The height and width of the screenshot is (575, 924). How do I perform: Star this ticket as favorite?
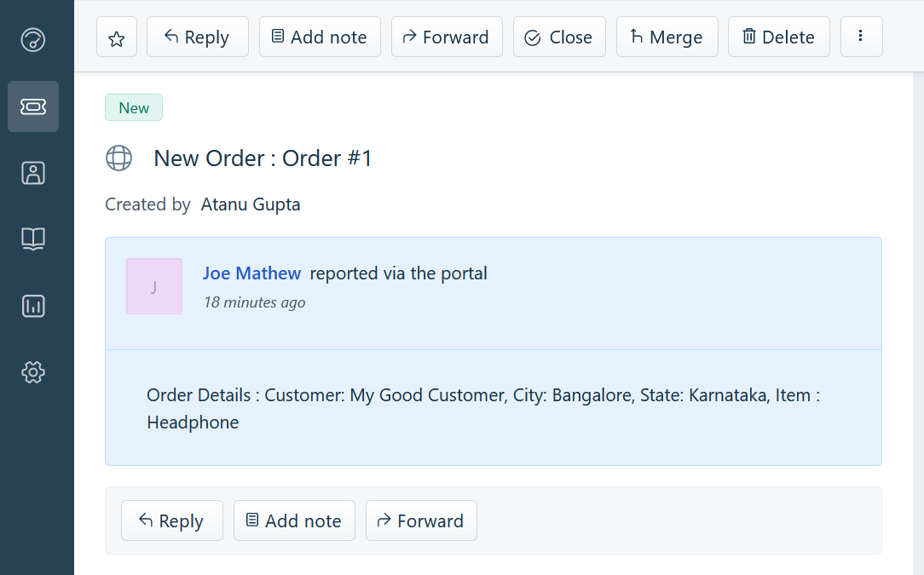pos(117,37)
